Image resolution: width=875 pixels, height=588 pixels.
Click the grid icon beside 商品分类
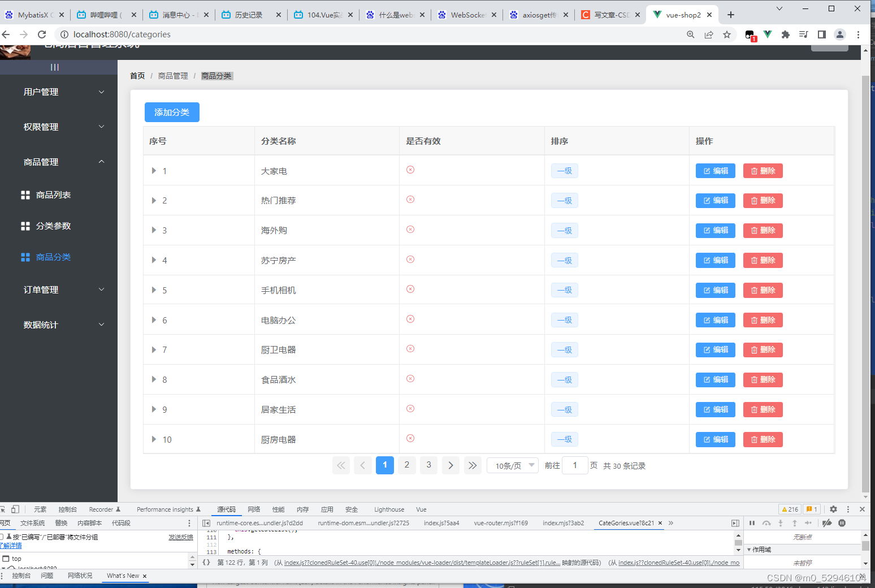(x=25, y=257)
